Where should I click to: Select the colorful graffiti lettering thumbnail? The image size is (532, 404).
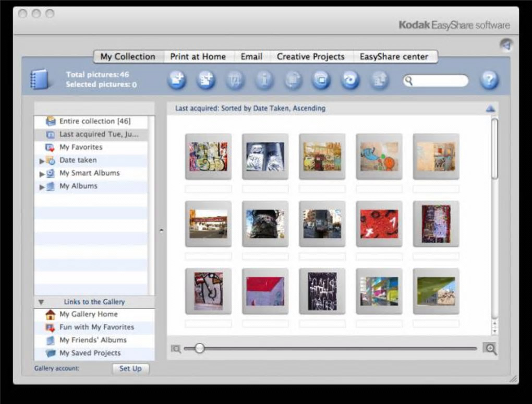coord(208,157)
